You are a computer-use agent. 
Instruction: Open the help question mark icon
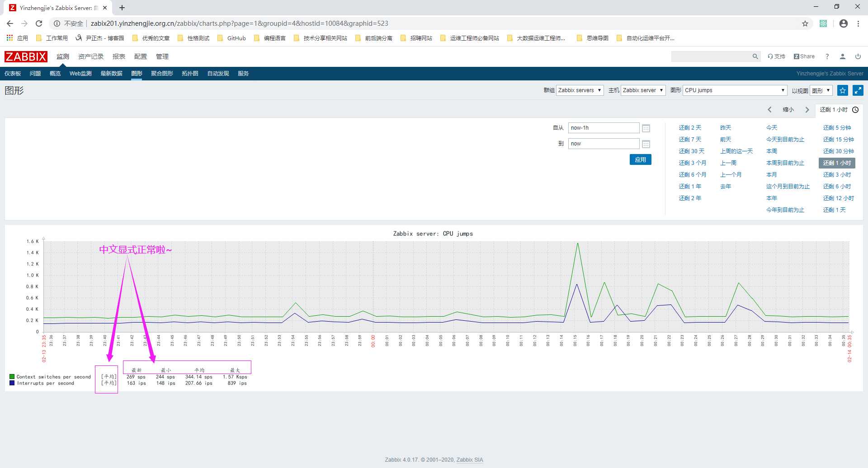click(x=827, y=56)
